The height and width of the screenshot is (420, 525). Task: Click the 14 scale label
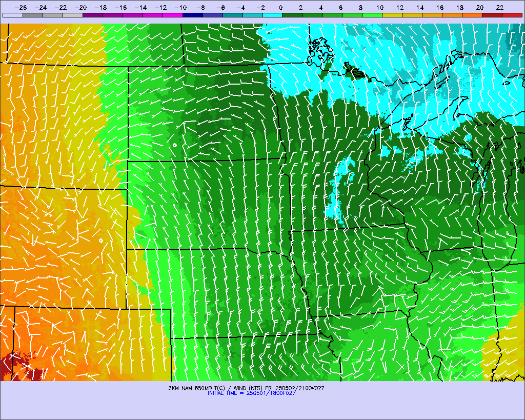coord(420,7)
